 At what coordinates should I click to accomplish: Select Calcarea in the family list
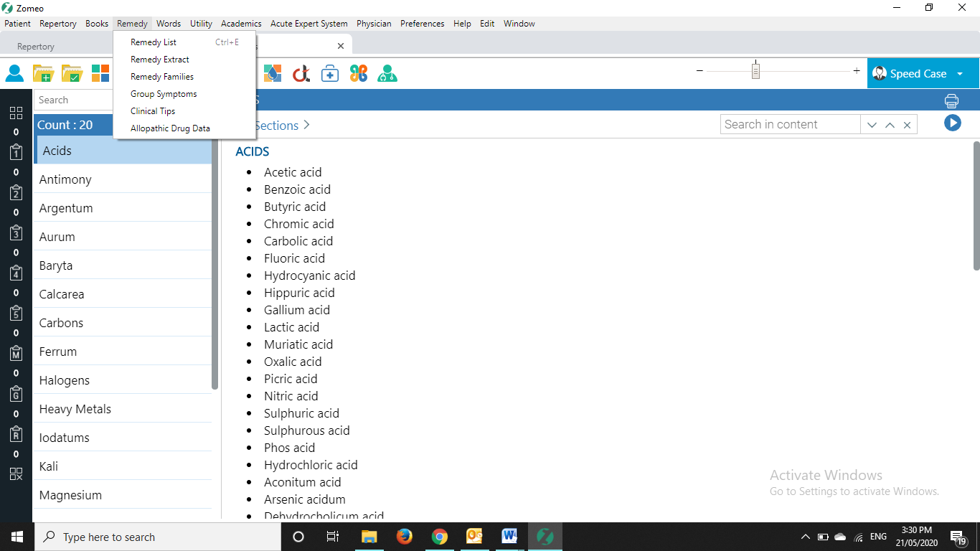(x=62, y=294)
